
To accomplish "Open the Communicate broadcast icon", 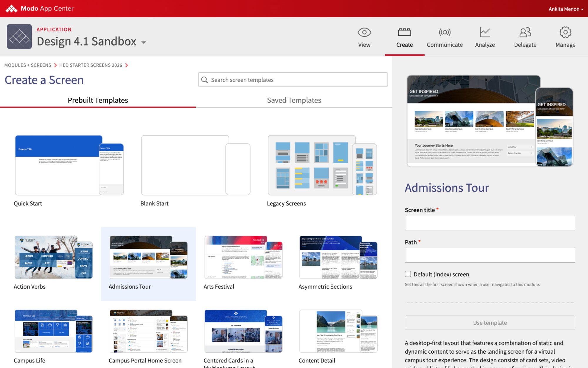I will point(445,32).
